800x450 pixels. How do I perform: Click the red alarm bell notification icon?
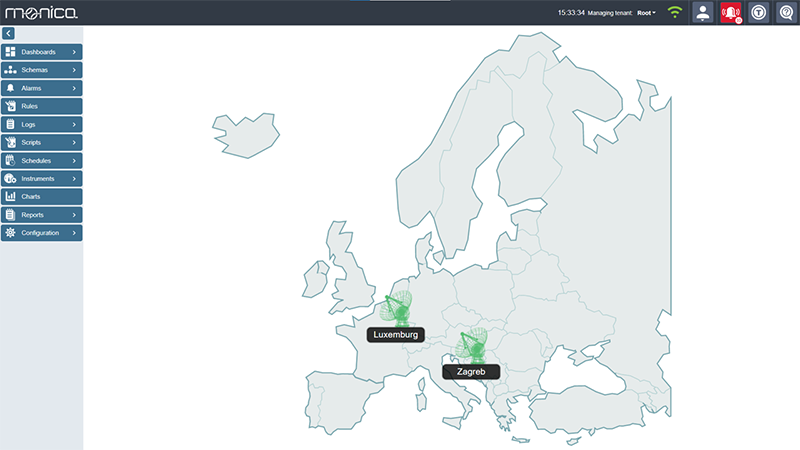pyautogui.click(x=731, y=13)
